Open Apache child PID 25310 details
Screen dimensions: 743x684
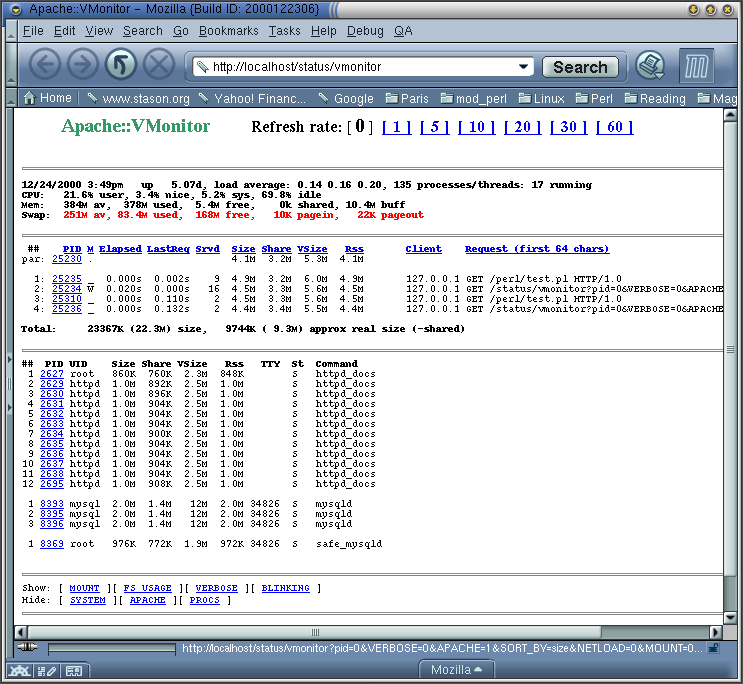67,299
